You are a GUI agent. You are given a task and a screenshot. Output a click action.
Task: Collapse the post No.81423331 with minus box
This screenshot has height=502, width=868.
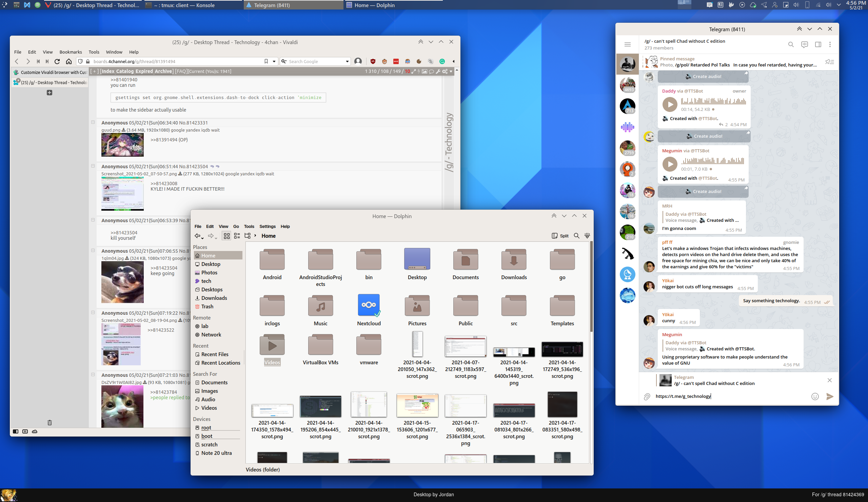(93, 122)
